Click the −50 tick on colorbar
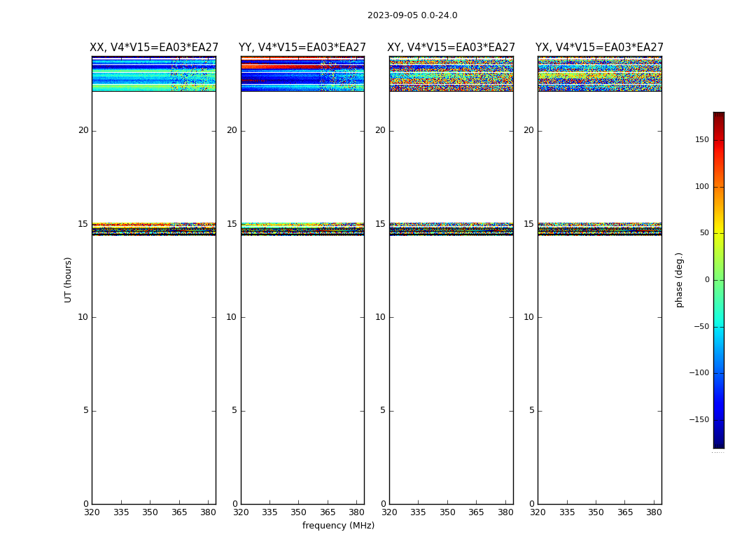 [701, 326]
